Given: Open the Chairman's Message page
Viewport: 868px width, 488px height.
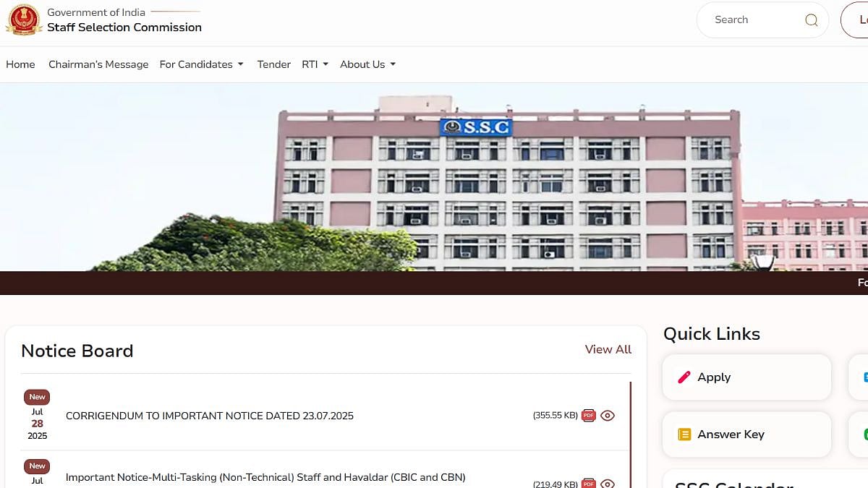Looking at the screenshot, I should click(98, 64).
